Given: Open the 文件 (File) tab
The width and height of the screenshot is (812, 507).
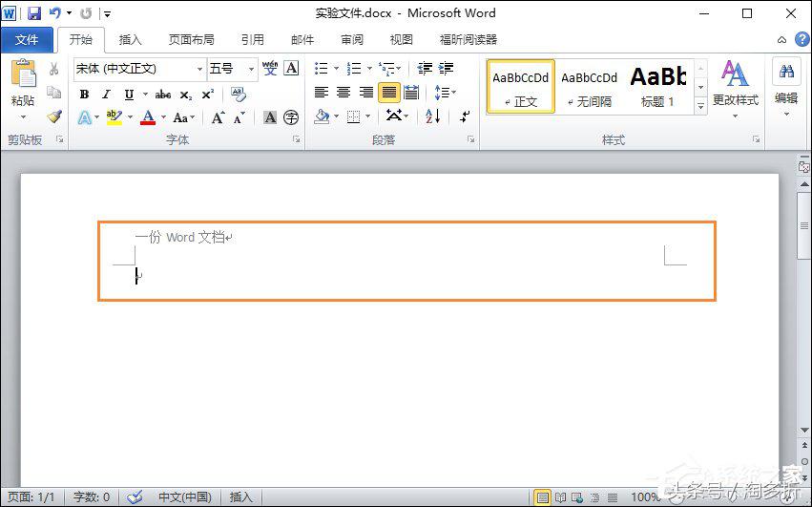Looking at the screenshot, I should [27, 40].
